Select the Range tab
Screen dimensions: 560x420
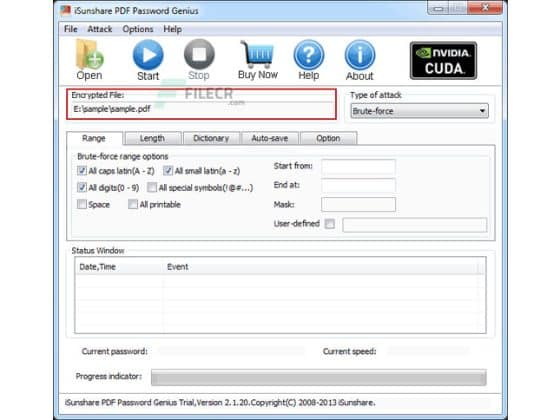point(94,138)
